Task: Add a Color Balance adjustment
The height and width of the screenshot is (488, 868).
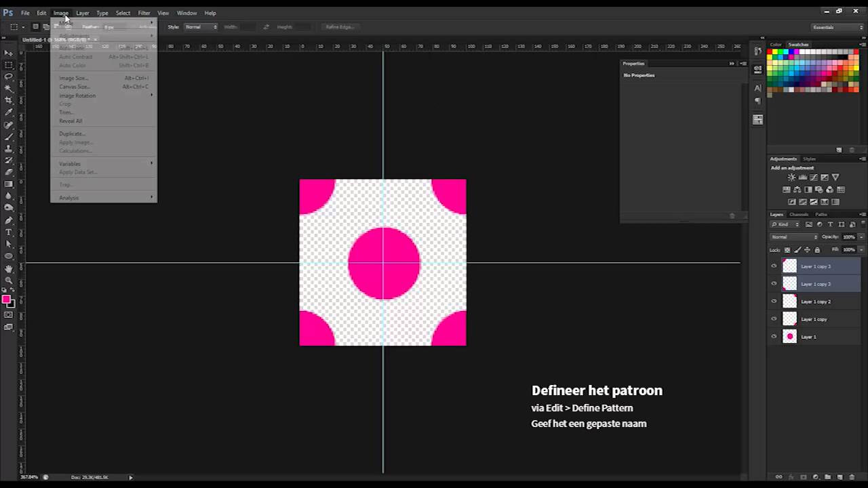Action: [x=797, y=190]
